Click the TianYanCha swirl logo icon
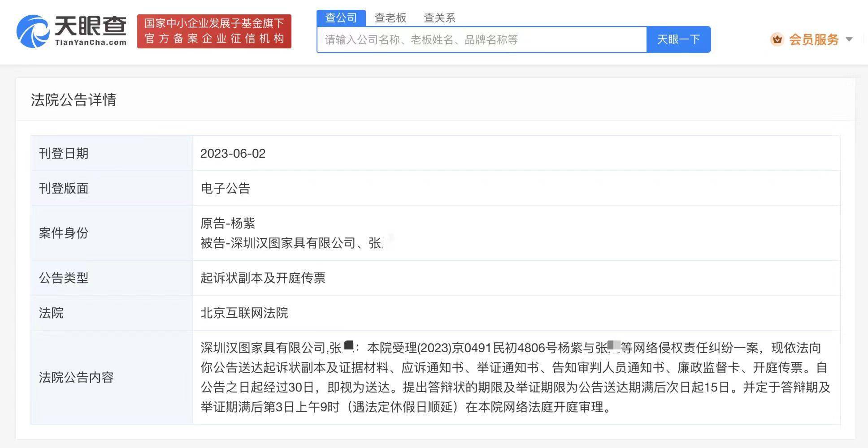This screenshot has width=868, height=448. point(32,31)
